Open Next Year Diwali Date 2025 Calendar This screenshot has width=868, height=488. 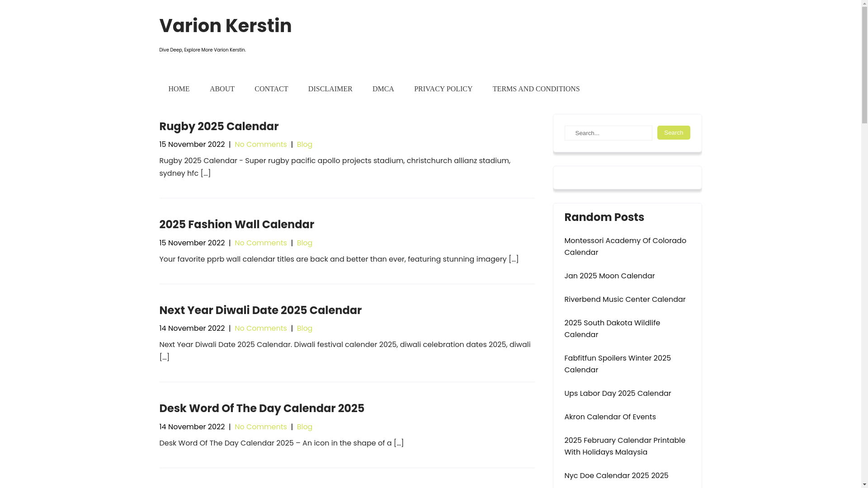tap(260, 310)
